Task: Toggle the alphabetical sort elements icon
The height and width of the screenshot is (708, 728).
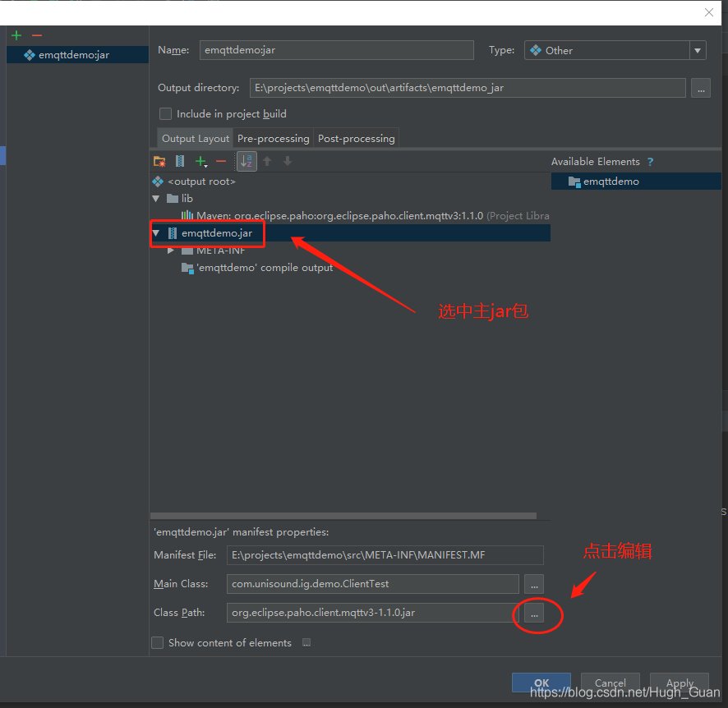Action: tap(247, 162)
